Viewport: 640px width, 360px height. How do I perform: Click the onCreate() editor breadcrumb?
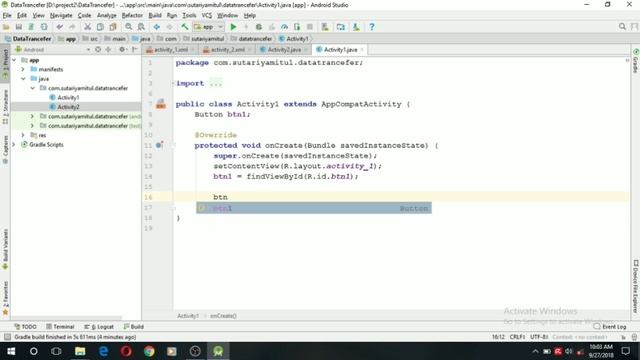pos(223,316)
